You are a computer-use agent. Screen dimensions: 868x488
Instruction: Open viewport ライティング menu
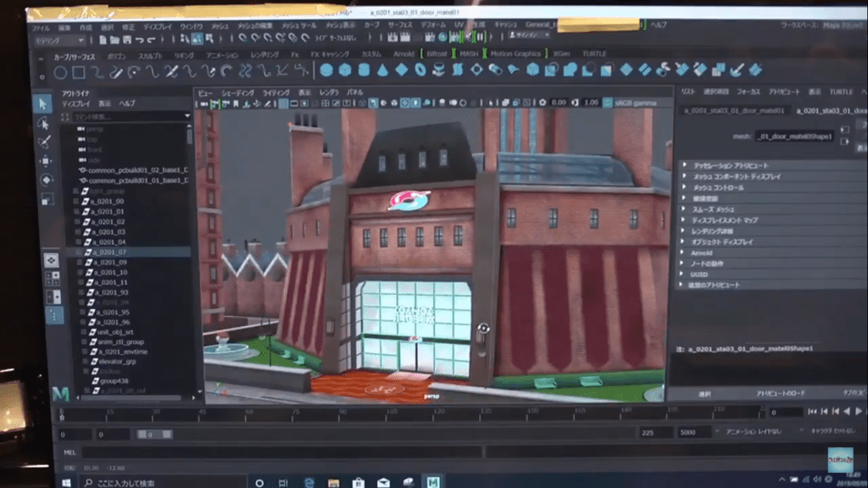pyautogui.click(x=275, y=93)
